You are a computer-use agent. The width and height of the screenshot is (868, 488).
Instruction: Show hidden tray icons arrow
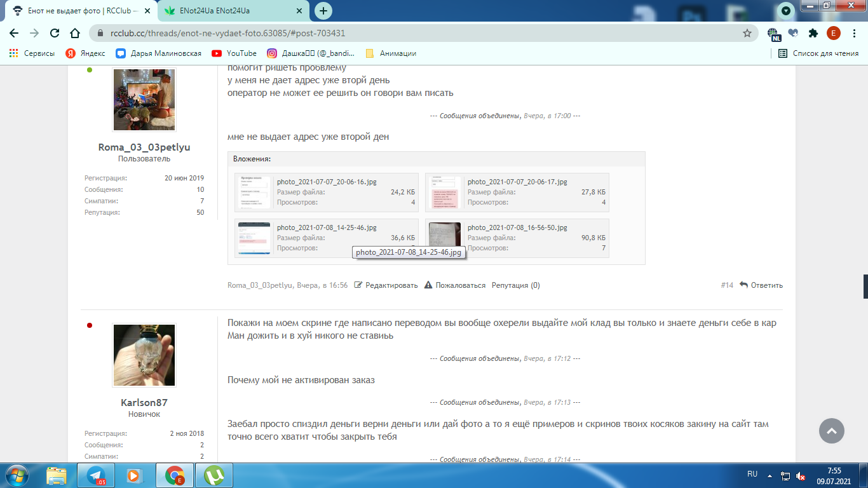click(x=770, y=475)
